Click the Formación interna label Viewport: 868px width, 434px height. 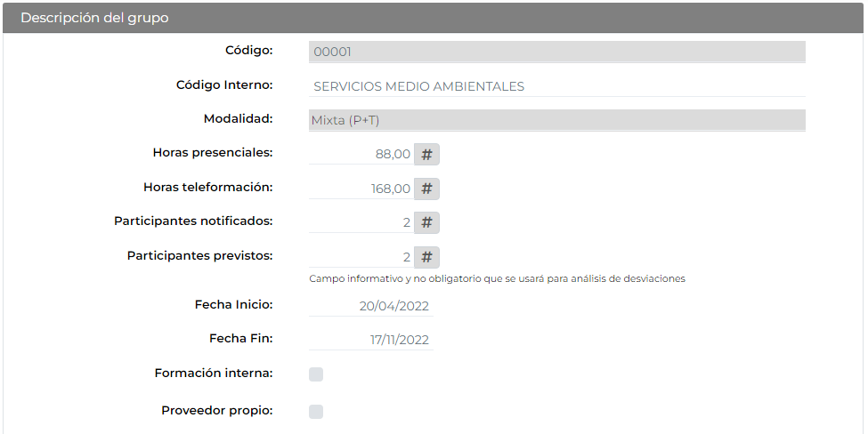[214, 374]
